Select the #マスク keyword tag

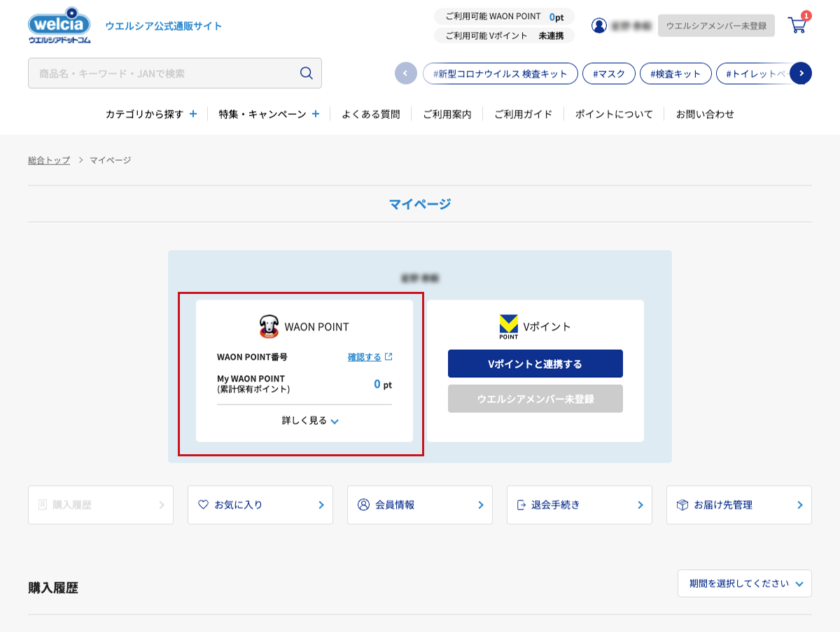(609, 73)
